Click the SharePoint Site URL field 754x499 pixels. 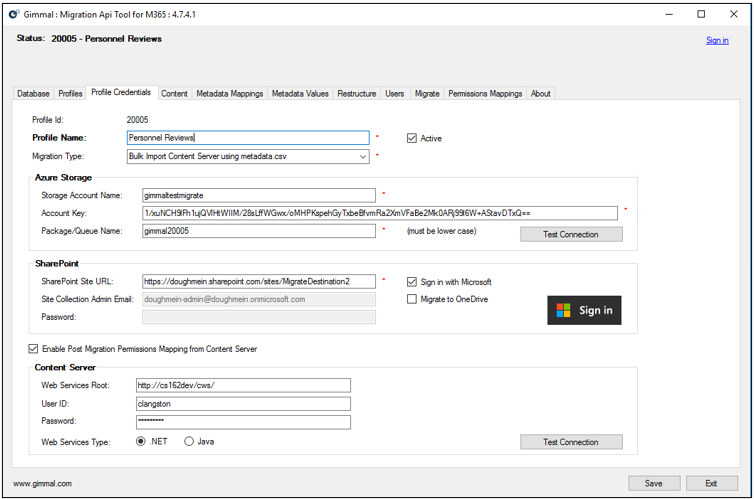click(258, 282)
